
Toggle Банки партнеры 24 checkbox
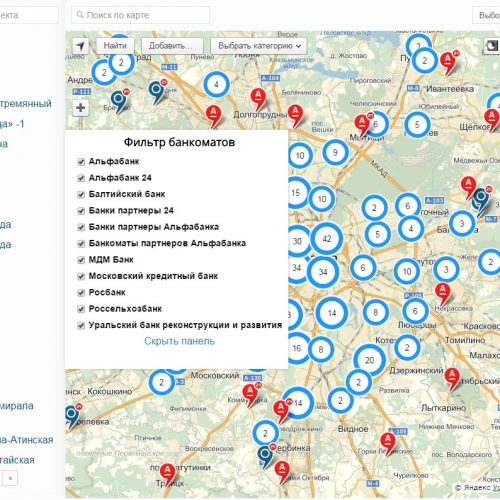81,211
